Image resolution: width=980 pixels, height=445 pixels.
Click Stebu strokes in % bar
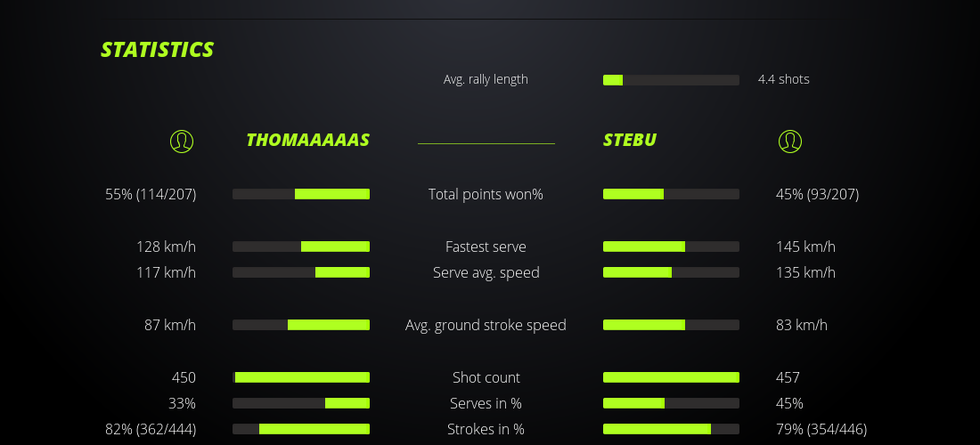(671, 429)
